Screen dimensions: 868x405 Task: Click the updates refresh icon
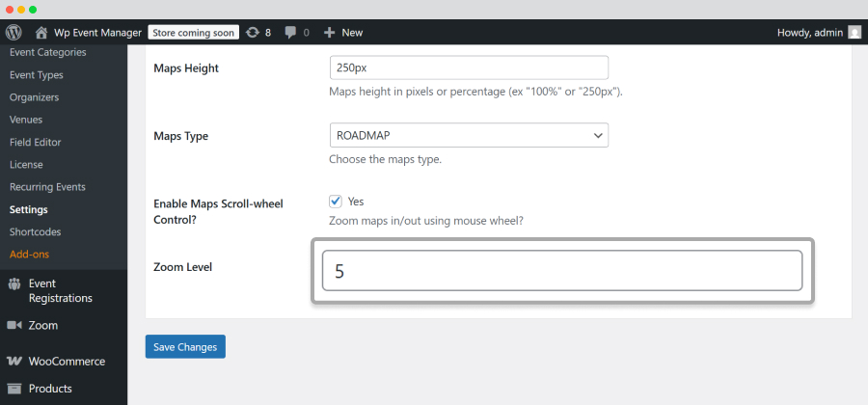coord(253,33)
